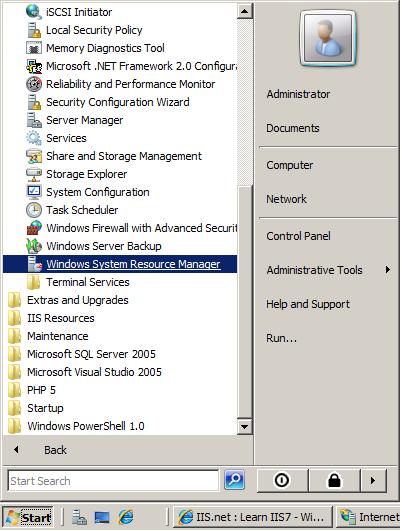The image size is (402, 531).
Task: Lock the computer with padlock button
Action: (334, 480)
